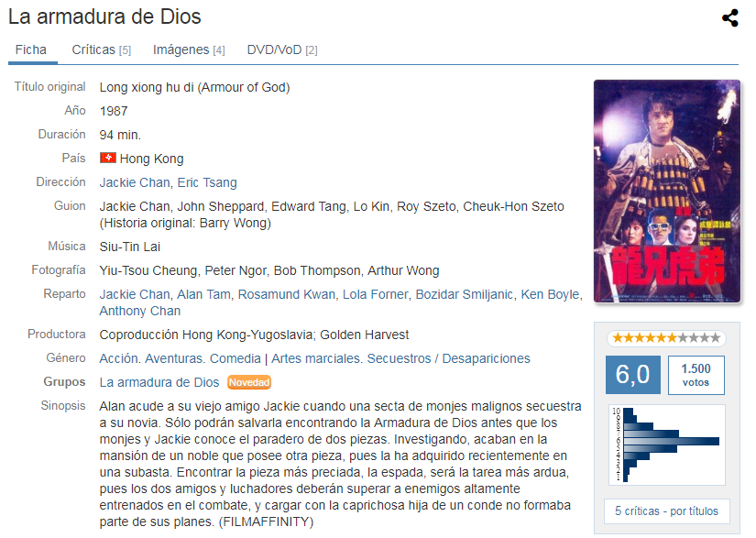Open 5 críticas - por títulos

(666, 511)
